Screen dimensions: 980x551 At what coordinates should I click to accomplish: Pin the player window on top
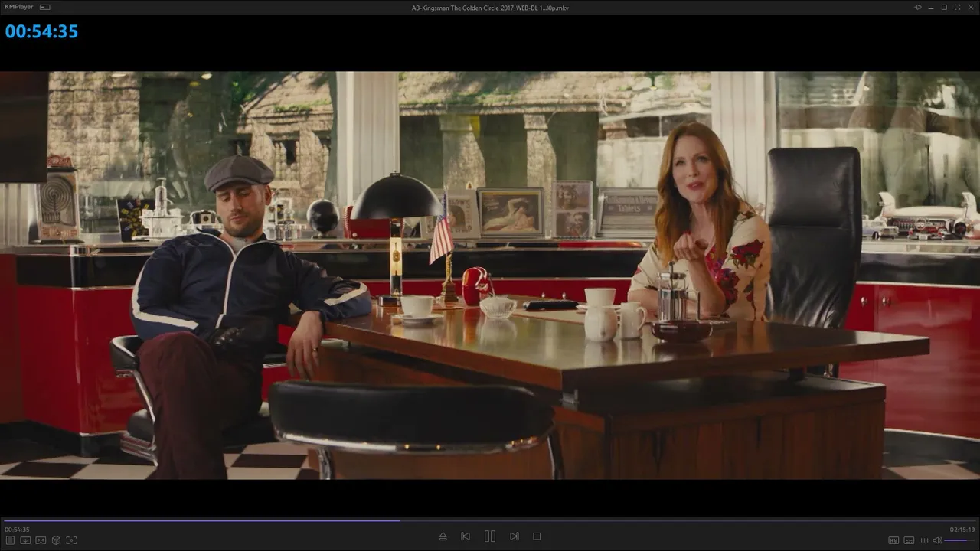point(918,7)
